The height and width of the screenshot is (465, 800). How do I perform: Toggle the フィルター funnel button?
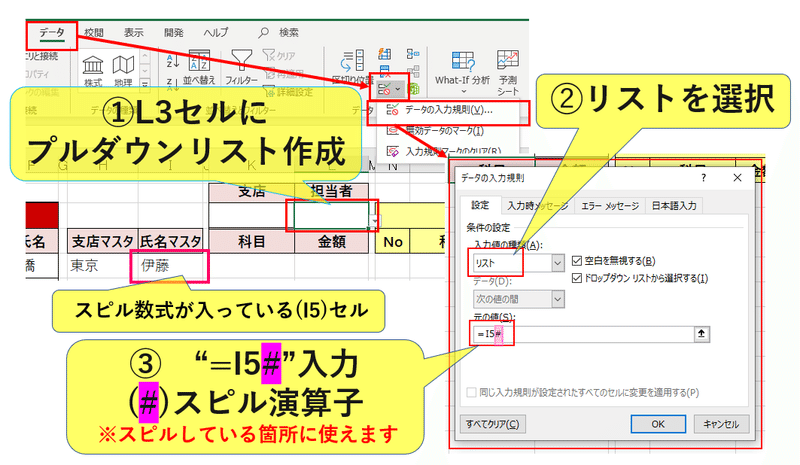241,67
